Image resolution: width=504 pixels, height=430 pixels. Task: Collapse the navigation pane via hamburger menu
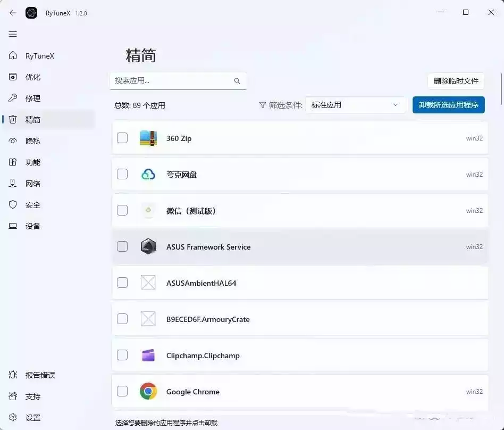point(13,34)
